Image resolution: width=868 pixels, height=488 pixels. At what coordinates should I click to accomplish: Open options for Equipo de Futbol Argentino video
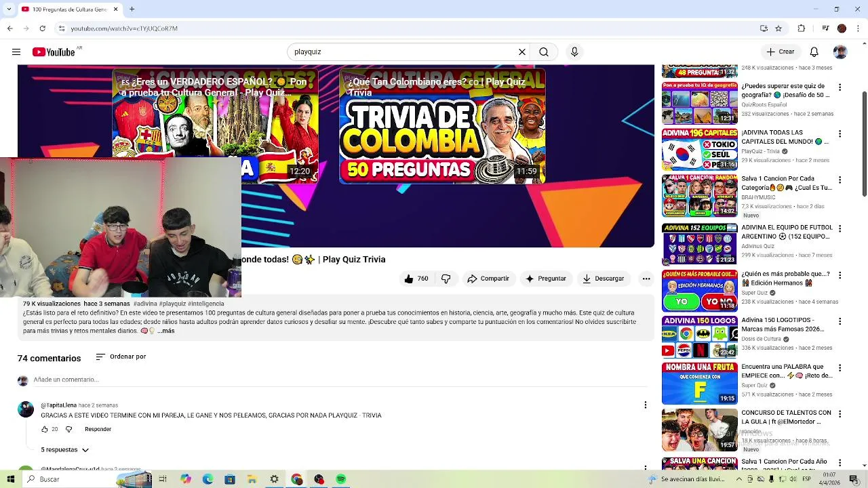840,228
